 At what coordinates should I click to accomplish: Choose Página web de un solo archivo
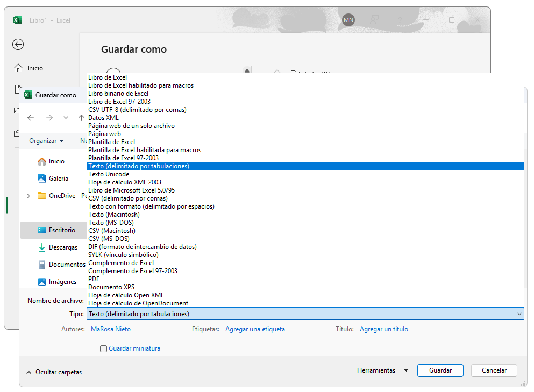305,126
